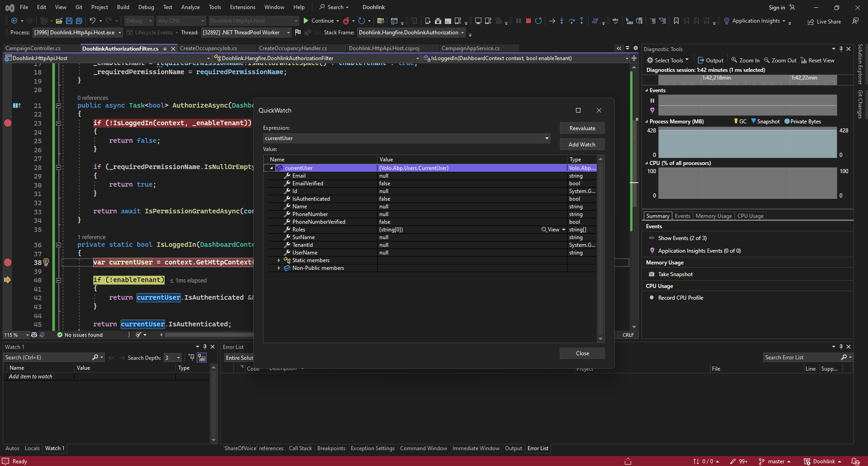Disable the breakpoint on line 38
This screenshot has width=868, height=466.
(x=8, y=262)
